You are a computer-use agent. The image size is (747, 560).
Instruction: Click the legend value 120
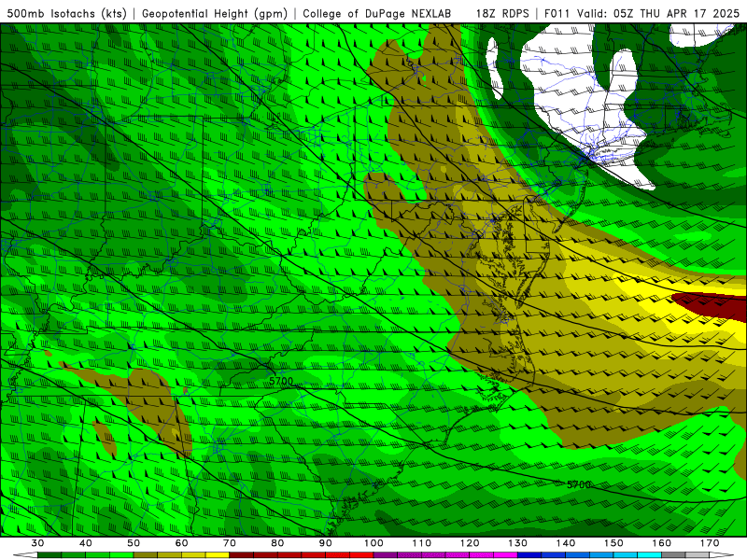[470, 543]
